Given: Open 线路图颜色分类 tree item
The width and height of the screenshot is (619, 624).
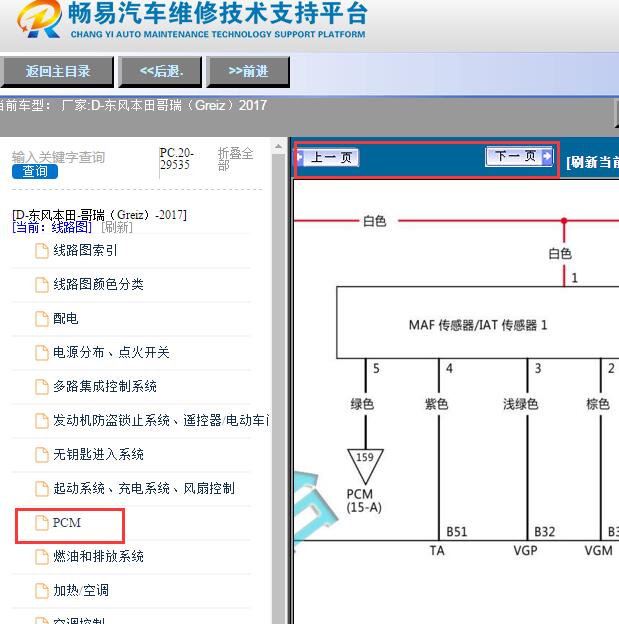Looking at the screenshot, I should [98, 284].
